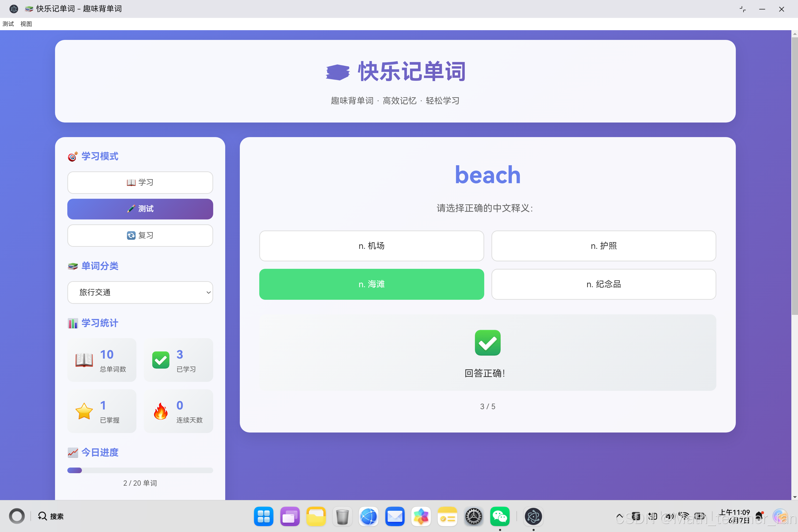The height and width of the screenshot is (532, 798).
Task: Open the clock showing 上午11:09
Action: point(735,516)
